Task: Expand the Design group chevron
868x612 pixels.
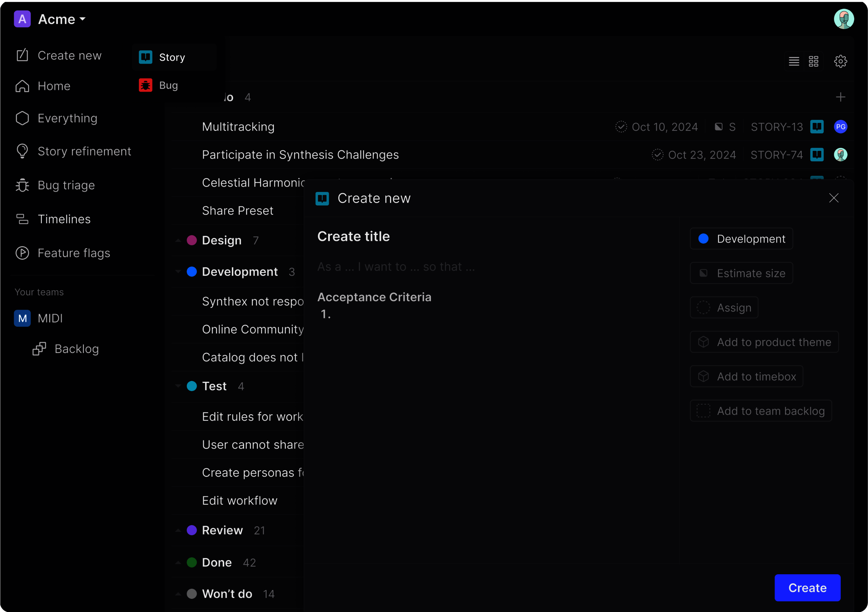Action: click(178, 240)
